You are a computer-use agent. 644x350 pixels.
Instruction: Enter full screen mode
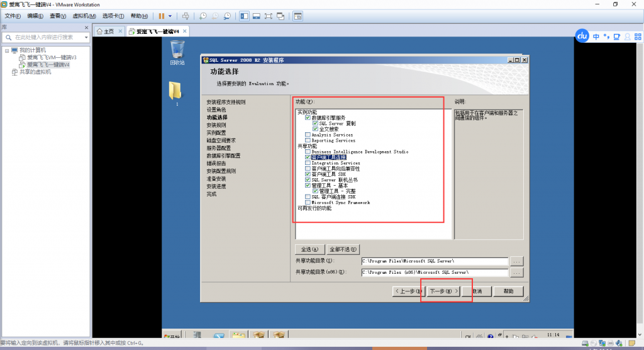[268, 16]
